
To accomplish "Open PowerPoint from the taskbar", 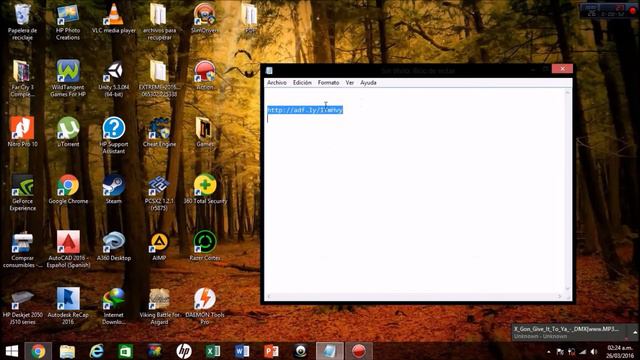I will point(271,351).
